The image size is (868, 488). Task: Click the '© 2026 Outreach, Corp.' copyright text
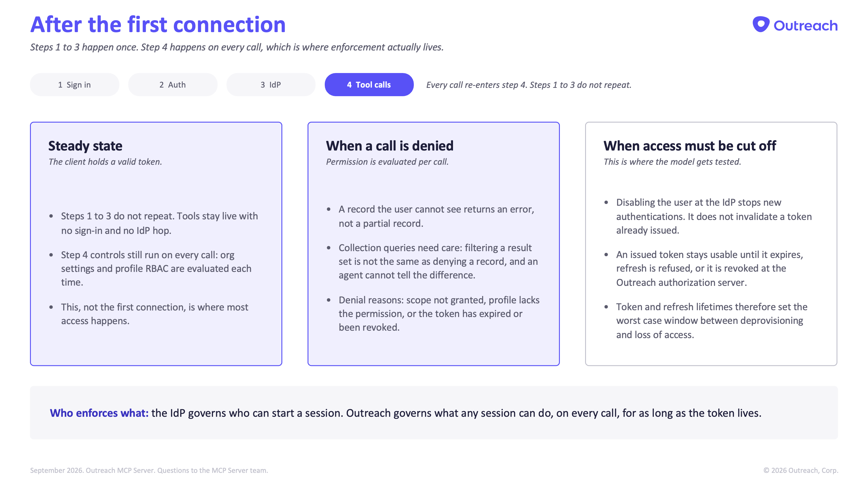click(x=801, y=470)
